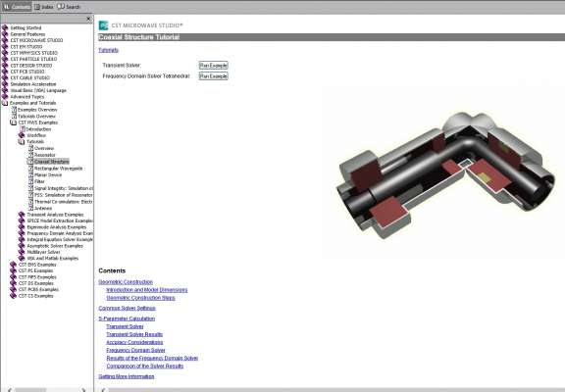This screenshot has width=565, height=392.
Task: Open Transient Solver Results link
Action: point(134,334)
